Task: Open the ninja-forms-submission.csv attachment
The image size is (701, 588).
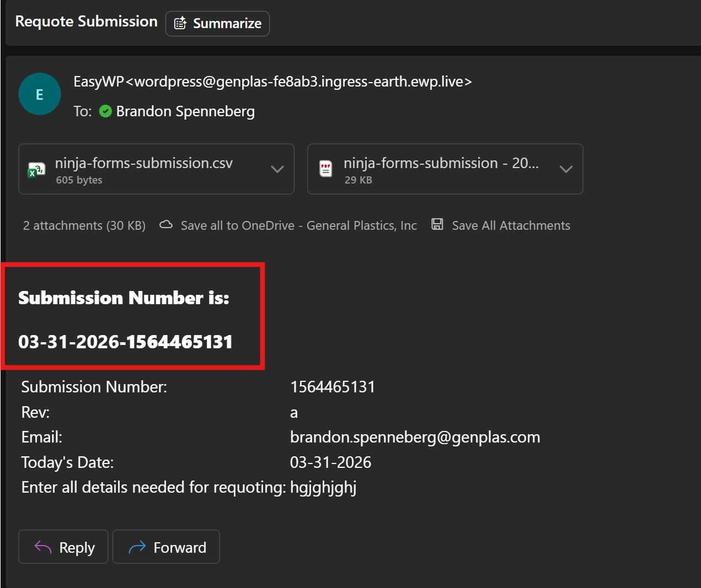Action: pos(143,164)
